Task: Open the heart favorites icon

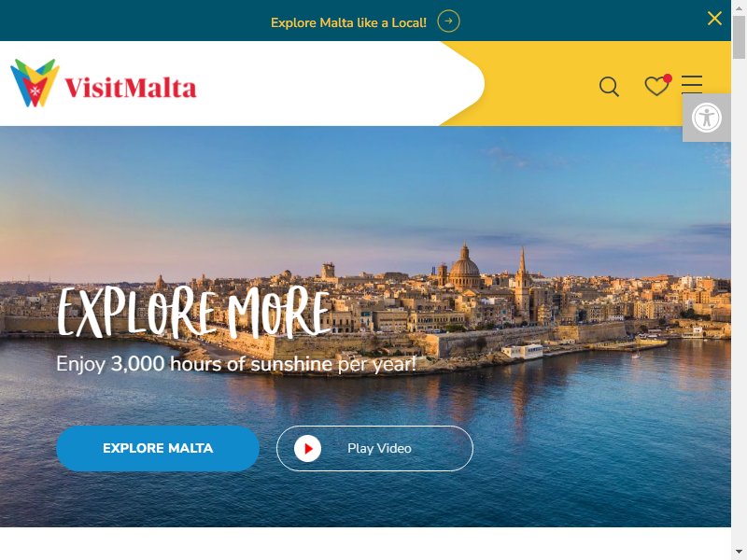Action: click(x=657, y=86)
